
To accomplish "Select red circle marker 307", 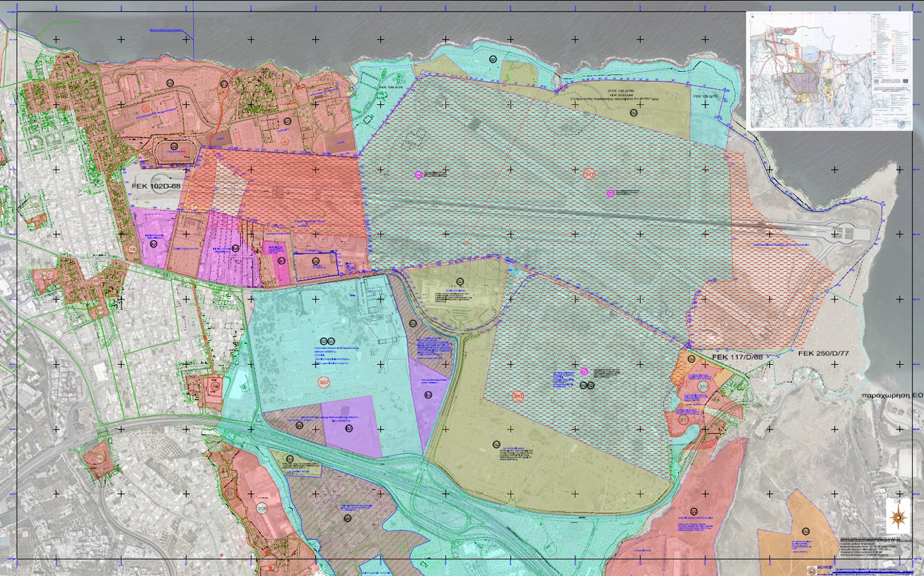I will click(x=324, y=382).
